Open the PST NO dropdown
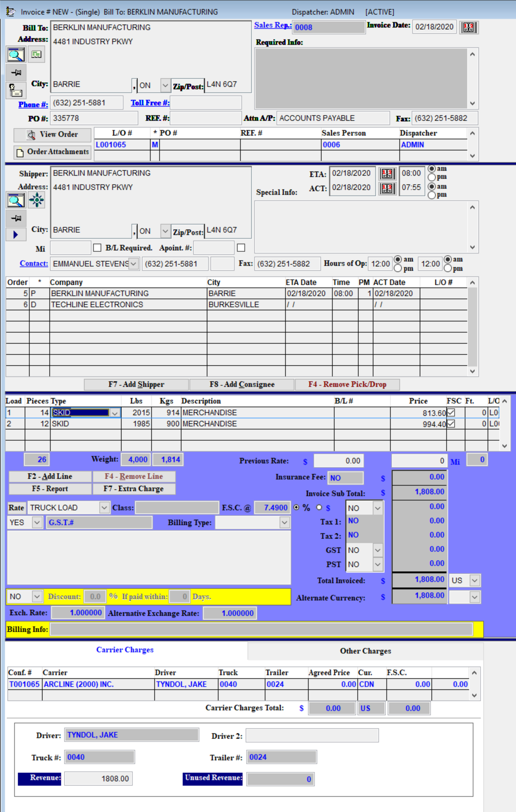Image resolution: width=516 pixels, height=812 pixels. click(x=377, y=565)
